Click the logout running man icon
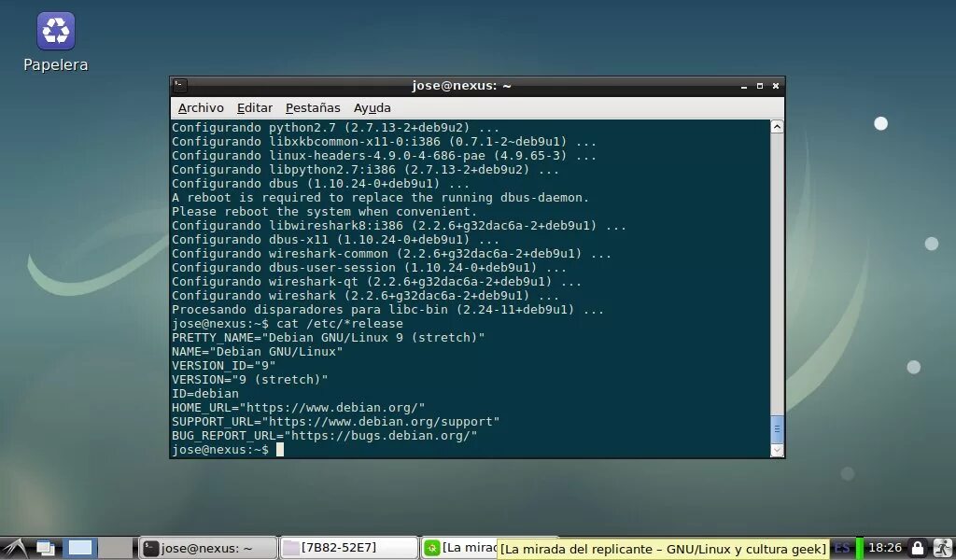 pos(943,548)
